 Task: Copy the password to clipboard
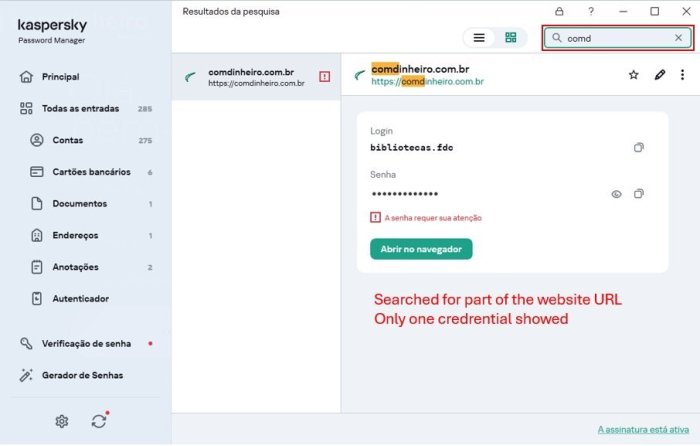pyautogui.click(x=639, y=194)
